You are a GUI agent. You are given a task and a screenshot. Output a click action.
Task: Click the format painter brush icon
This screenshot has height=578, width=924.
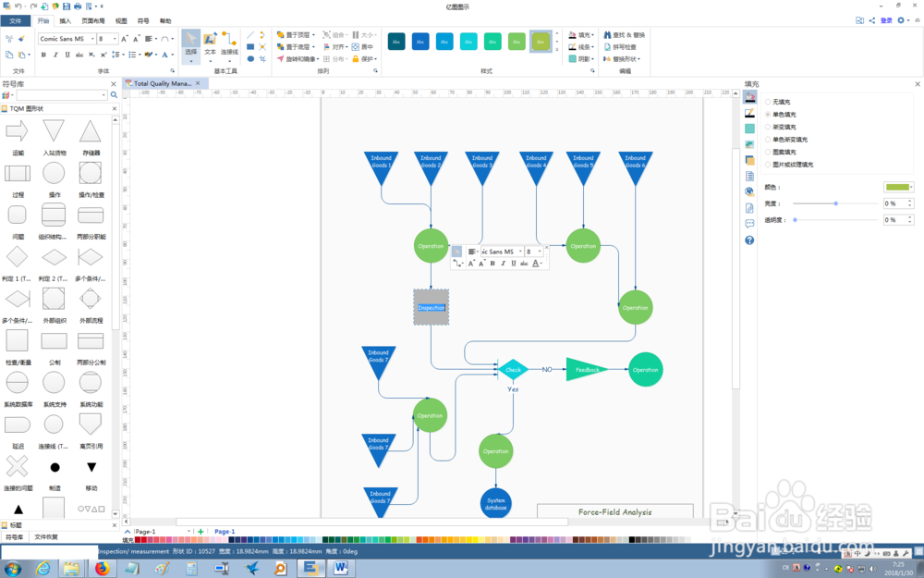click(x=22, y=39)
